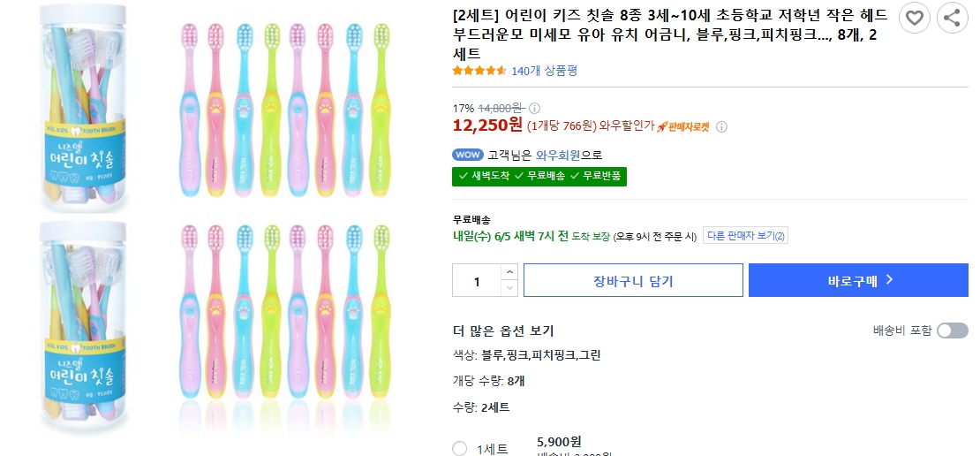Click the heart wishlist icon
The height and width of the screenshot is (456, 980).
(x=914, y=17)
